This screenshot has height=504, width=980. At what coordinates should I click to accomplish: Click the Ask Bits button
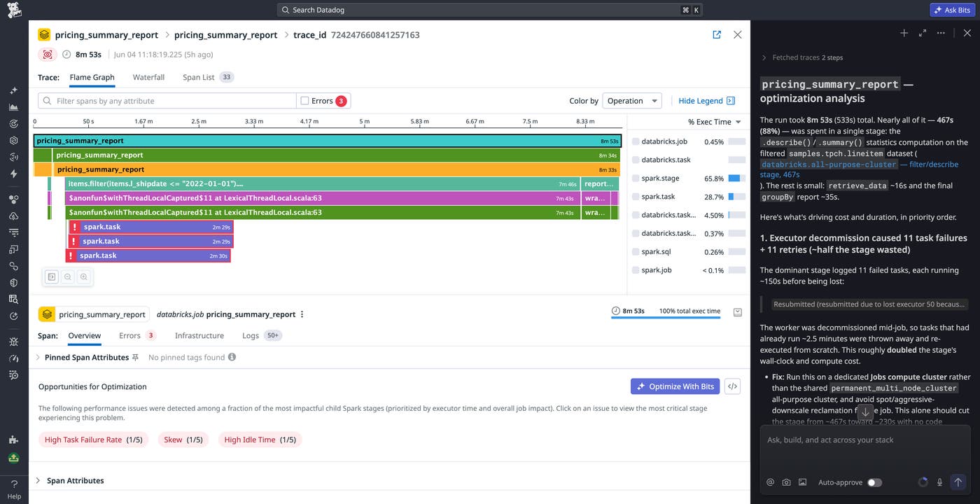(952, 10)
